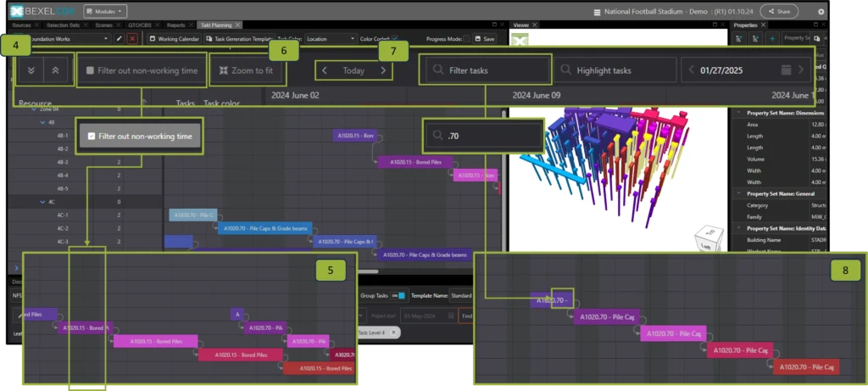
Task: Remove the Task Level 4 chip
Action: (393, 332)
